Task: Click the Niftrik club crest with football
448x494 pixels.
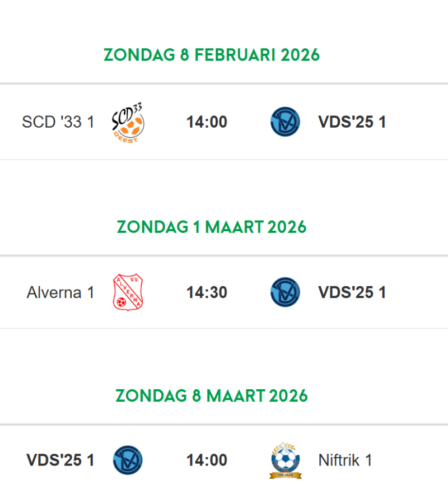Action: [x=286, y=458]
